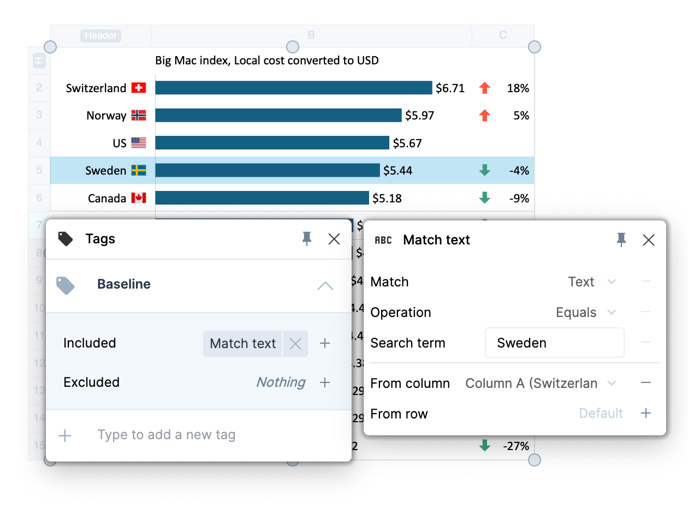Close the Match text panel
Screen dimensions: 688x515
point(648,240)
